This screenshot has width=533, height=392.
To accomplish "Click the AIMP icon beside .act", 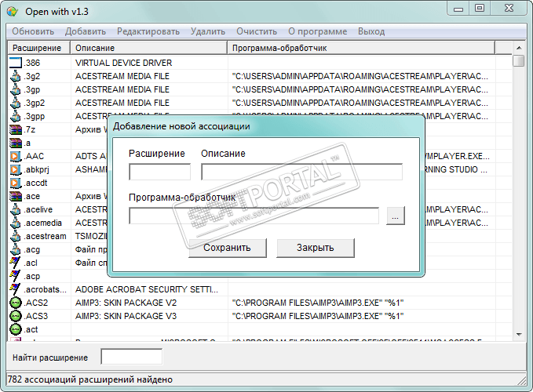I will 15,329.
